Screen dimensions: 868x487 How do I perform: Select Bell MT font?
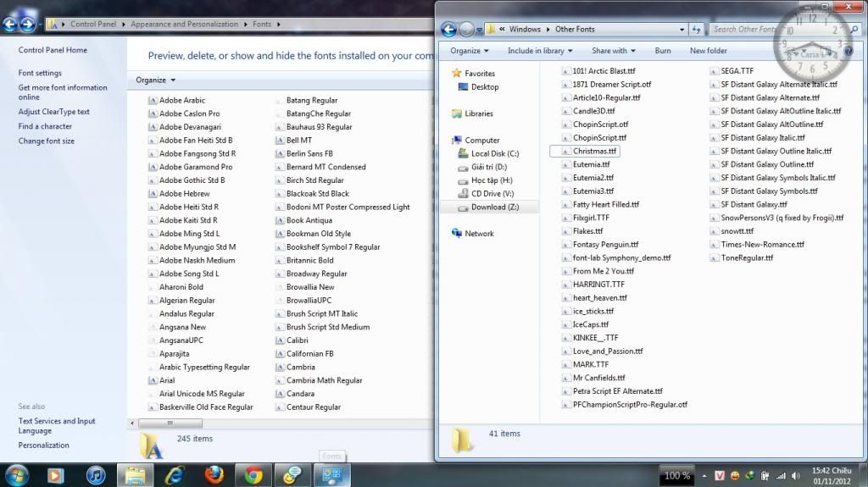(293, 140)
